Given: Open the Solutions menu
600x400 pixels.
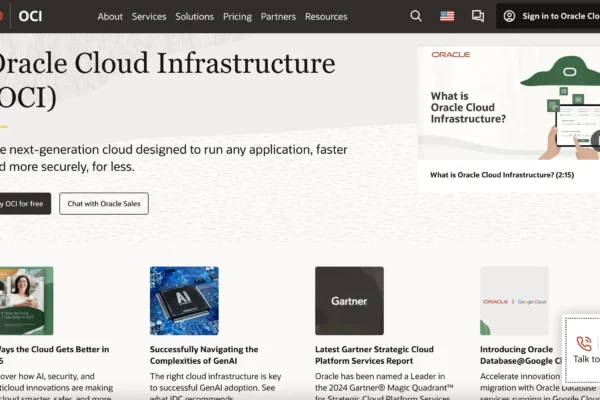Looking at the screenshot, I should point(194,16).
